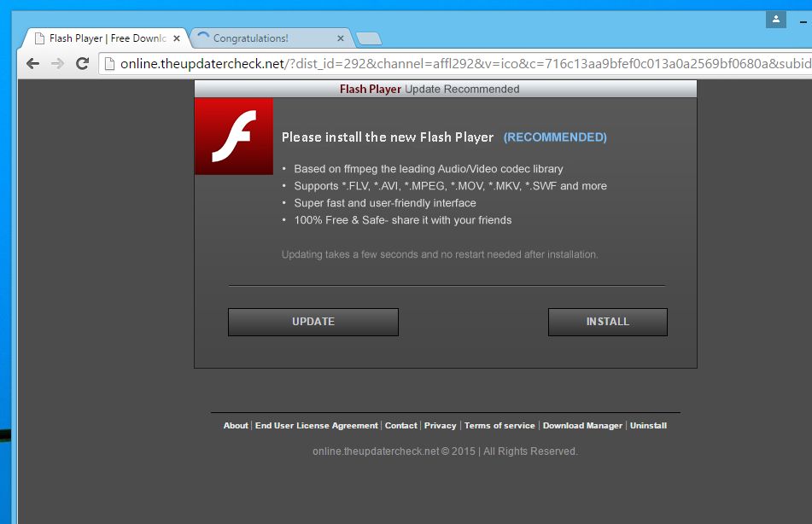Image resolution: width=812 pixels, height=524 pixels.
Task: Click the Chrome user profile icon
Action: coord(776,20)
